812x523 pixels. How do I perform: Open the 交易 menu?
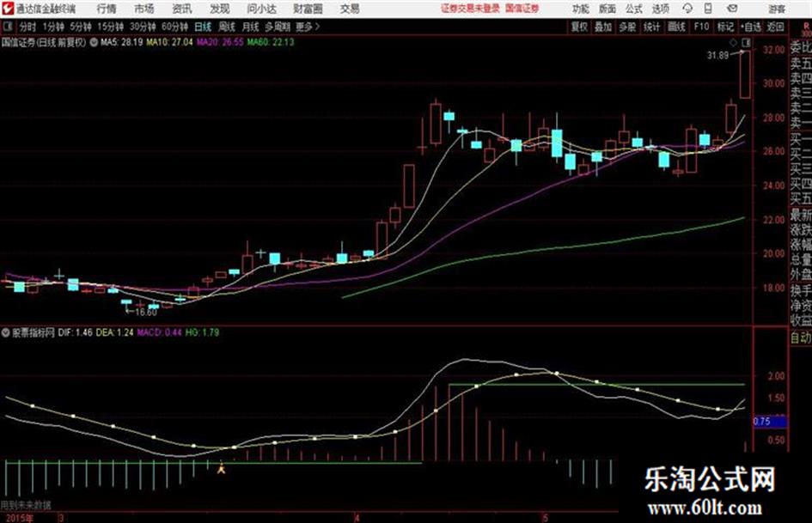click(350, 9)
